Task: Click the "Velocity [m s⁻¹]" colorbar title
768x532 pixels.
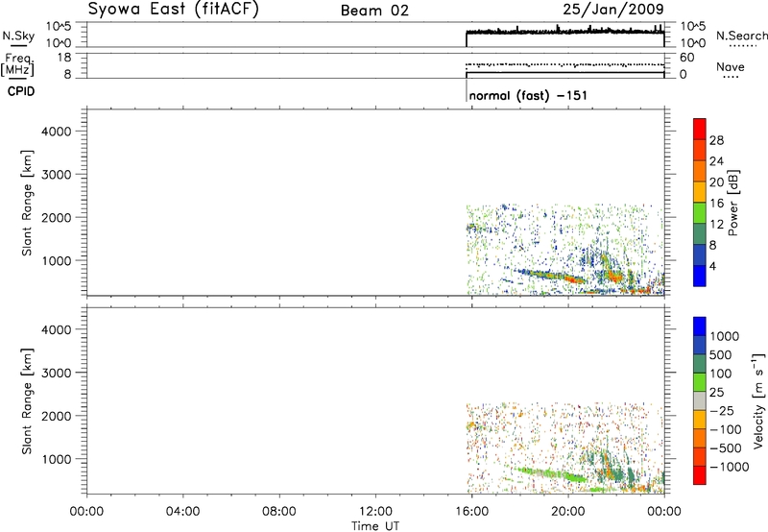Action: pos(758,400)
